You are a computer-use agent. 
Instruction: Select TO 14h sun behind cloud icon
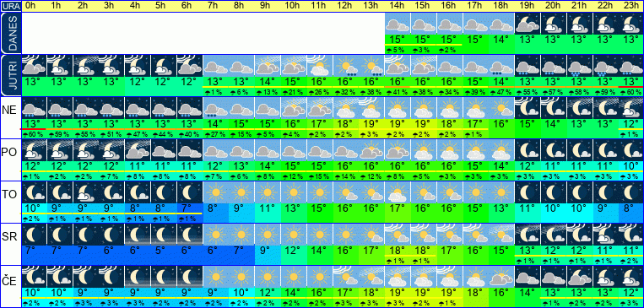398,192
